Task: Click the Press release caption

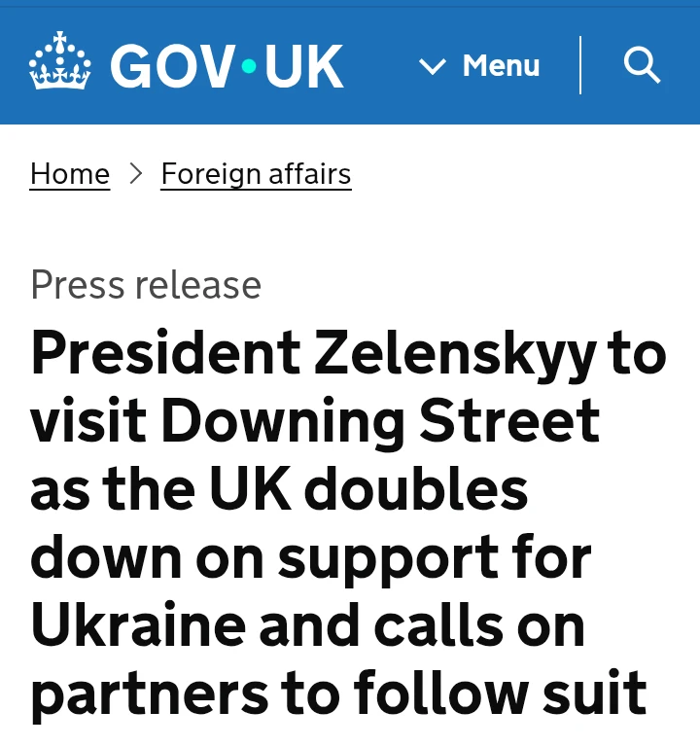Action: (x=146, y=285)
